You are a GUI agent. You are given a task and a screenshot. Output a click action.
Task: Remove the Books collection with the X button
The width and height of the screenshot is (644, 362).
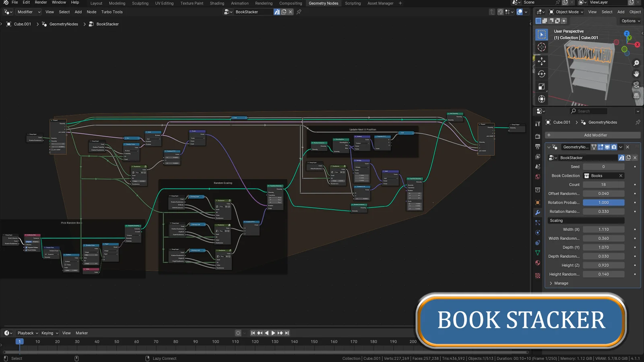click(x=621, y=175)
